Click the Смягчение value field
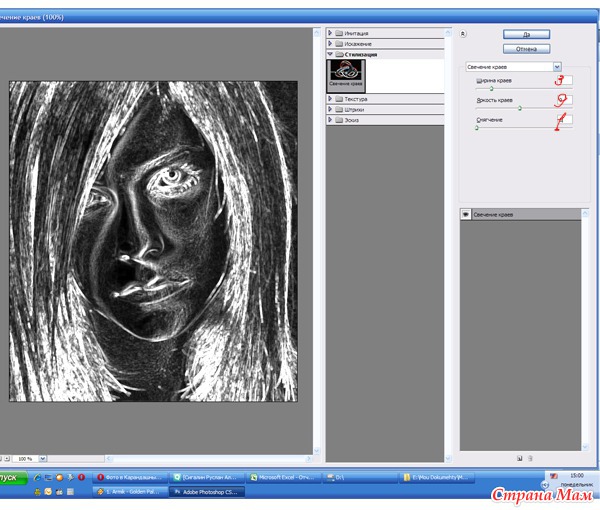Image resolution: width=600 pixels, height=510 pixels. pyautogui.click(x=564, y=119)
